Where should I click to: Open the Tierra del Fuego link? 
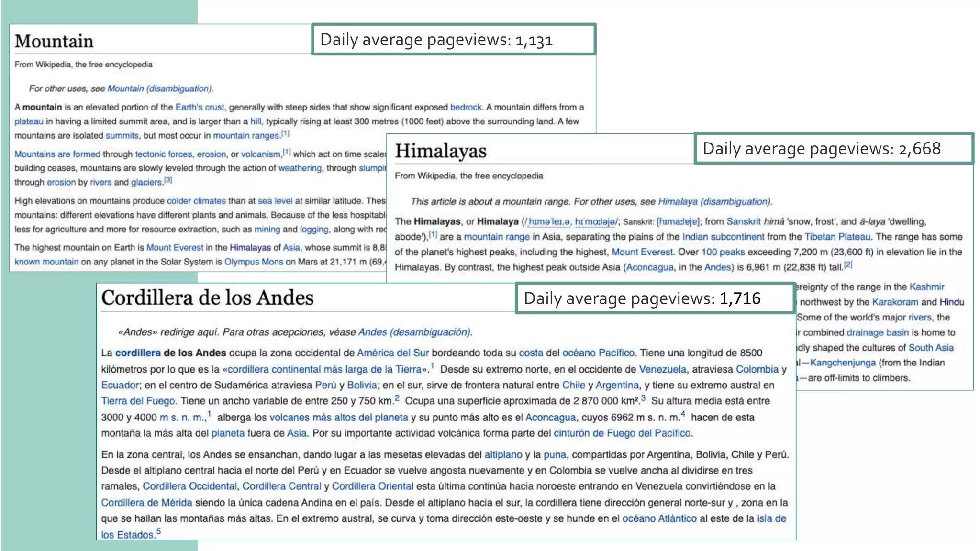click(x=138, y=401)
